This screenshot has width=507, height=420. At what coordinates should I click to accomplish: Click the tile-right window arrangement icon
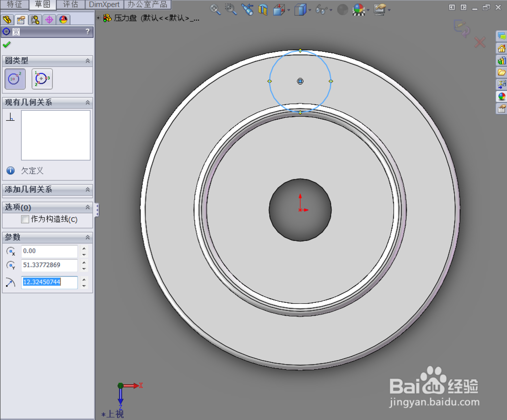point(463,7)
